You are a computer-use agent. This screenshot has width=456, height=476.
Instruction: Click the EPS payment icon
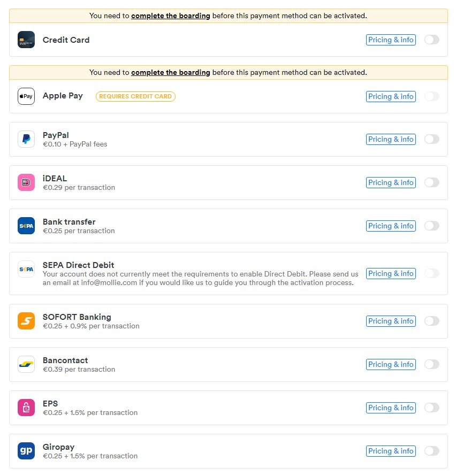pyautogui.click(x=26, y=408)
